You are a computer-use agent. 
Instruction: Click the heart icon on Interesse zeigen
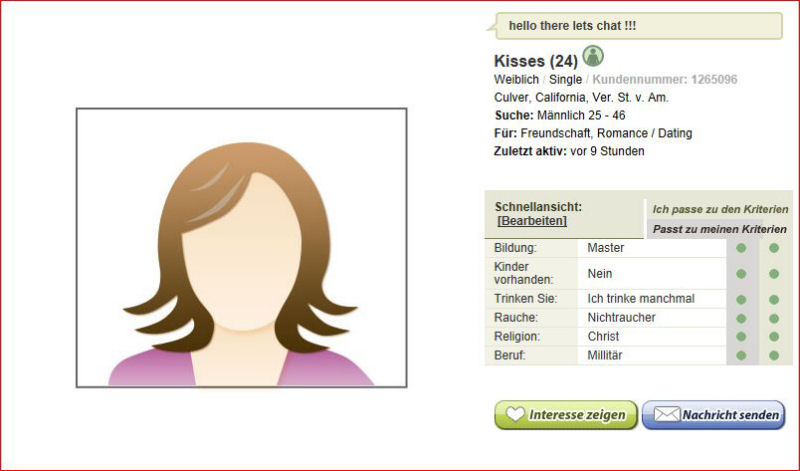pos(515,414)
